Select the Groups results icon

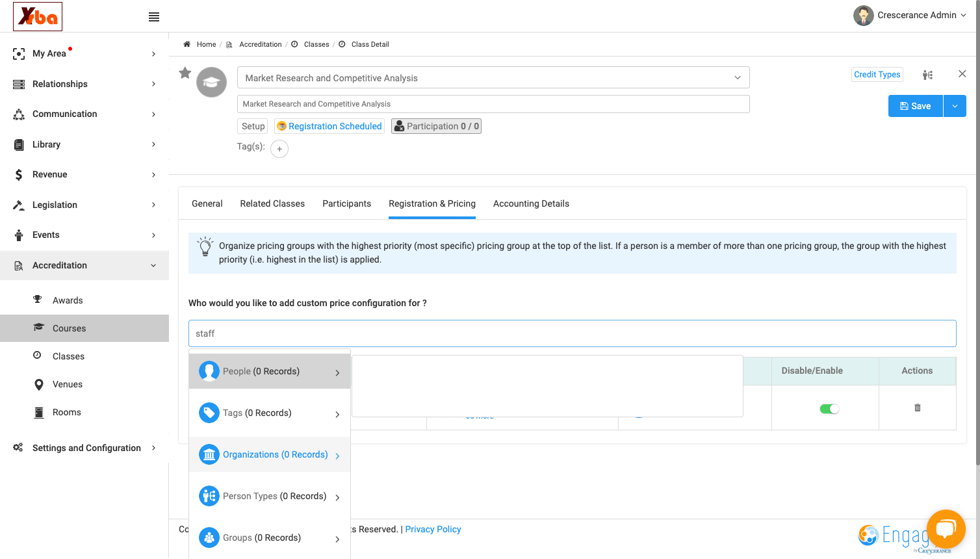click(x=209, y=538)
